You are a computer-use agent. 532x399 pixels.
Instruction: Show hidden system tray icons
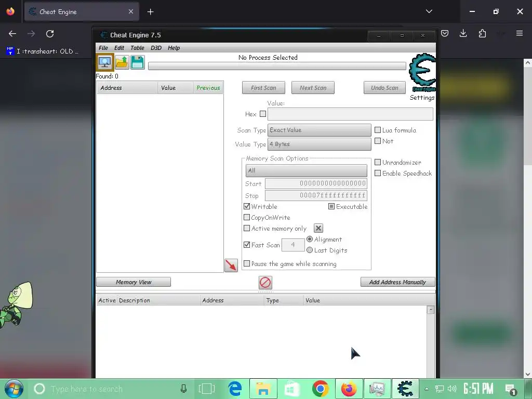point(427,389)
